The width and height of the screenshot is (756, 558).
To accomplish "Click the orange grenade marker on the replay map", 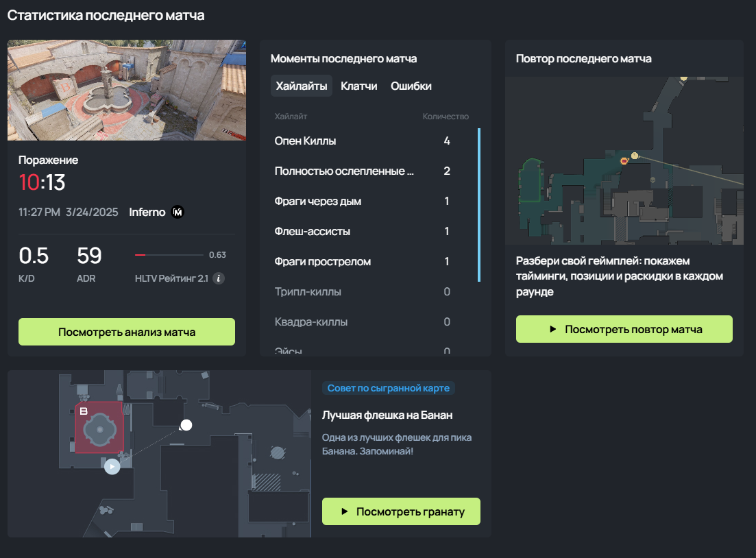I will point(624,160).
